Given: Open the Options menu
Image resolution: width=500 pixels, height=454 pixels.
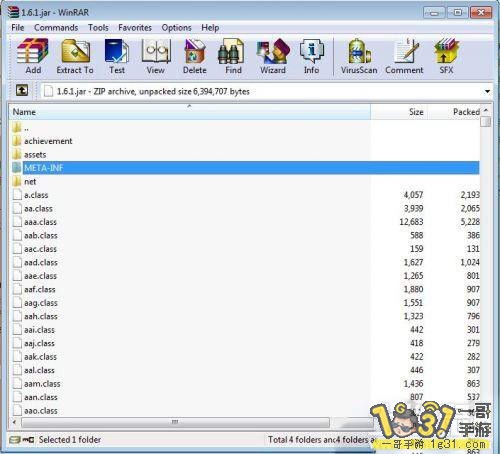Looking at the screenshot, I should 176,28.
